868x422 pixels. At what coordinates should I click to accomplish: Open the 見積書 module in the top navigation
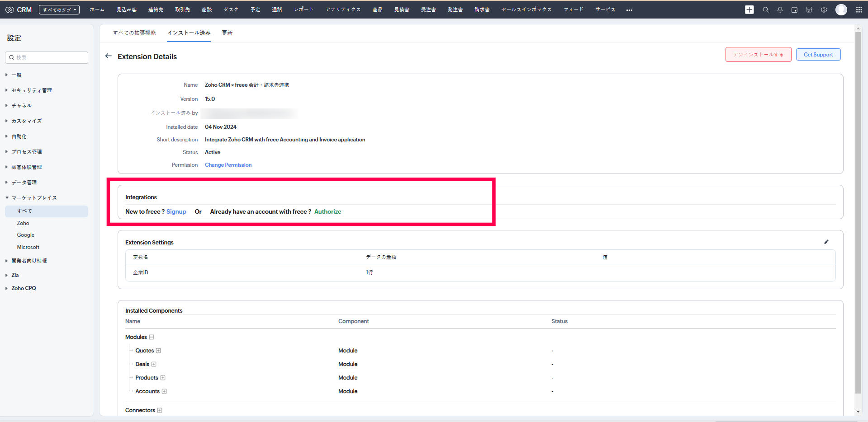pyautogui.click(x=402, y=9)
